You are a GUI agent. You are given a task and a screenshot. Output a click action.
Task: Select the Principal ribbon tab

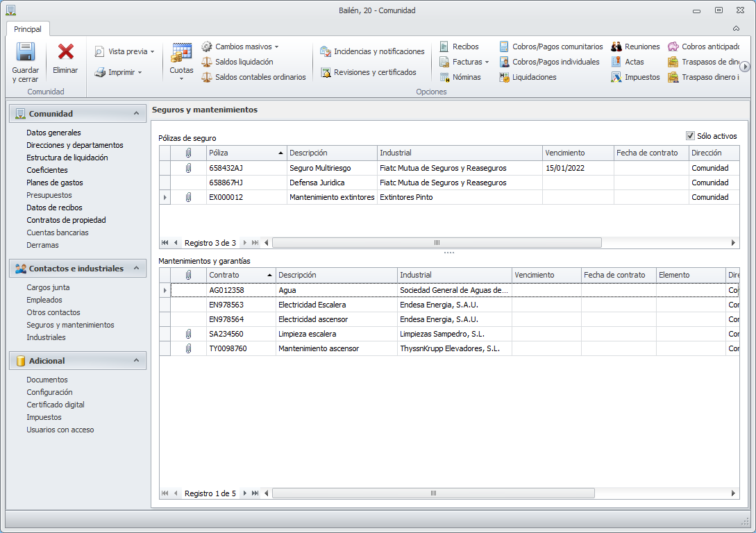(x=28, y=29)
